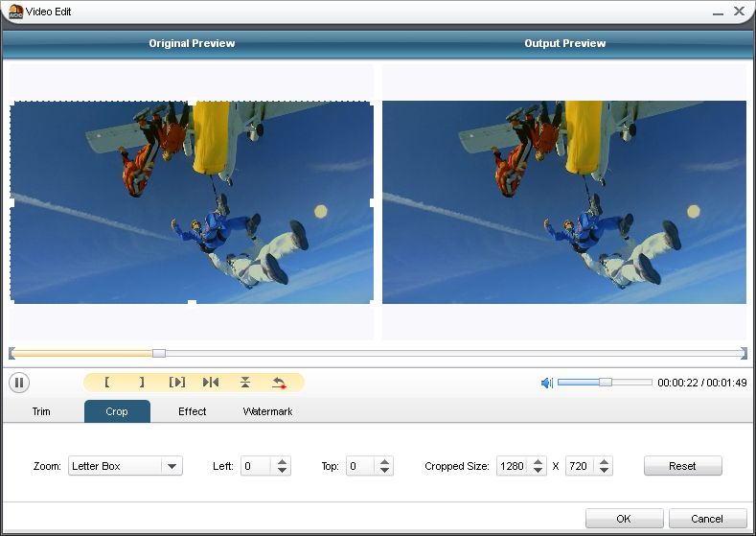Click the timeline playhead handle
Viewport: 756px width, 536px height.
159,353
